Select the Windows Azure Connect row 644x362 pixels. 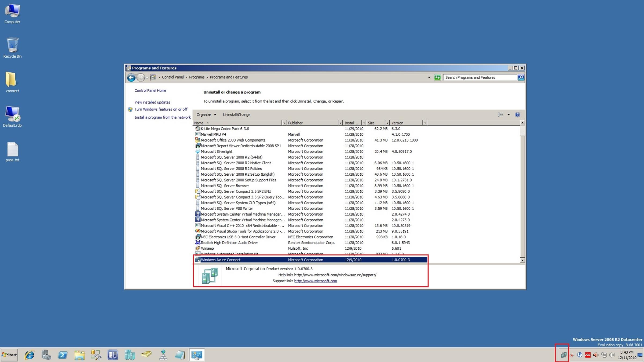pyautogui.click(x=310, y=260)
